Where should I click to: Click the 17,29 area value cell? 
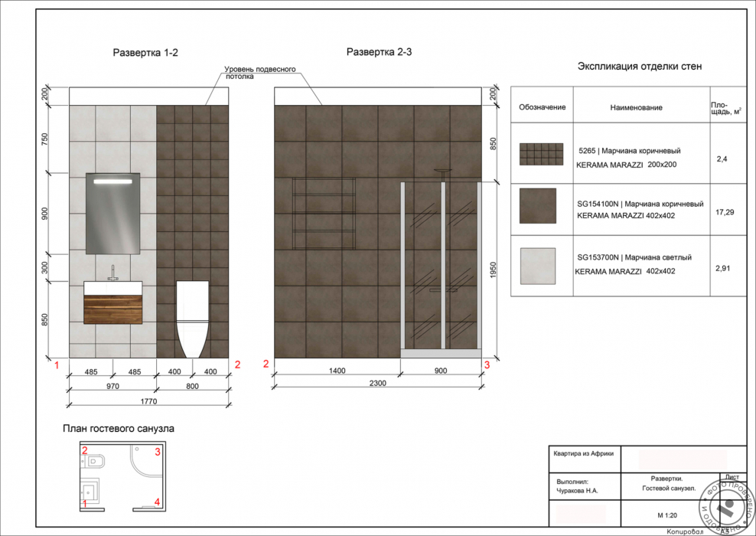point(724,211)
